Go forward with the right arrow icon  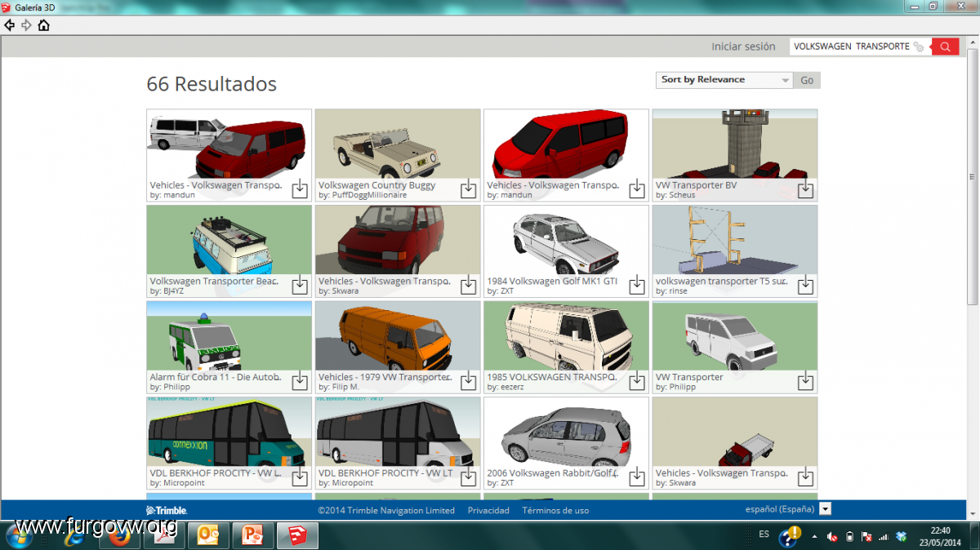pos(27,25)
